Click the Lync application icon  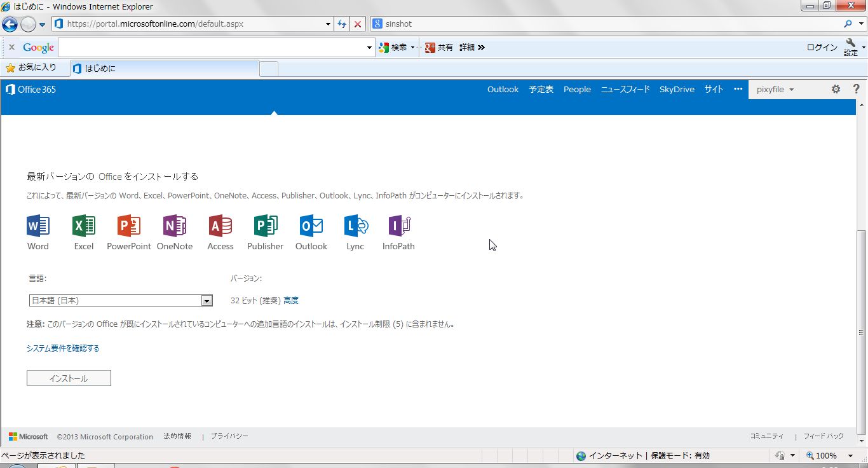pos(356,226)
